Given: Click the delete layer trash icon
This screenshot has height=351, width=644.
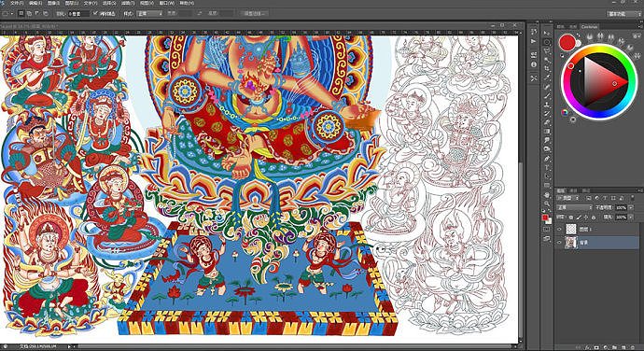Looking at the screenshot, I should coord(632,347).
